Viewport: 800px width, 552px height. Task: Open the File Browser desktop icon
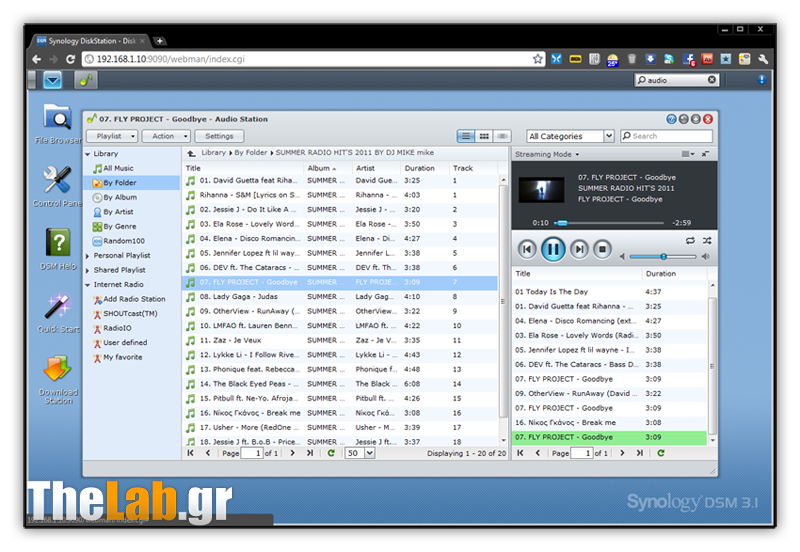[57, 124]
